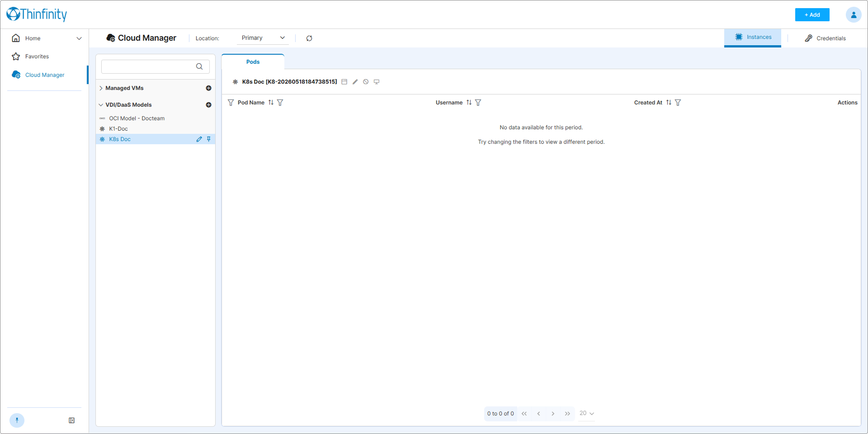Switch to the Credentials tab

click(x=825, y=38)
